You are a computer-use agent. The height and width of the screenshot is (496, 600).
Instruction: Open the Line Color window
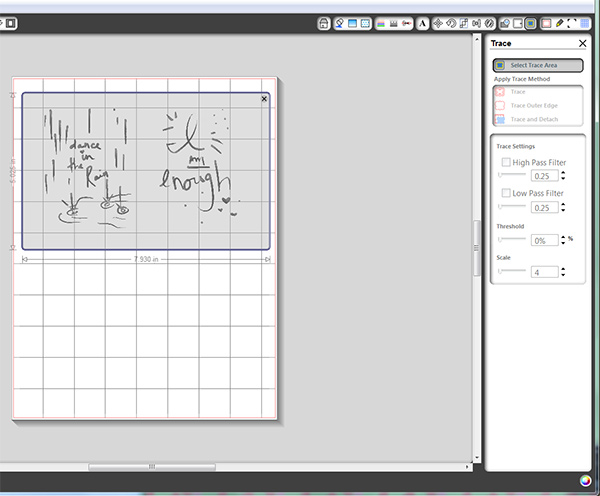381,24
